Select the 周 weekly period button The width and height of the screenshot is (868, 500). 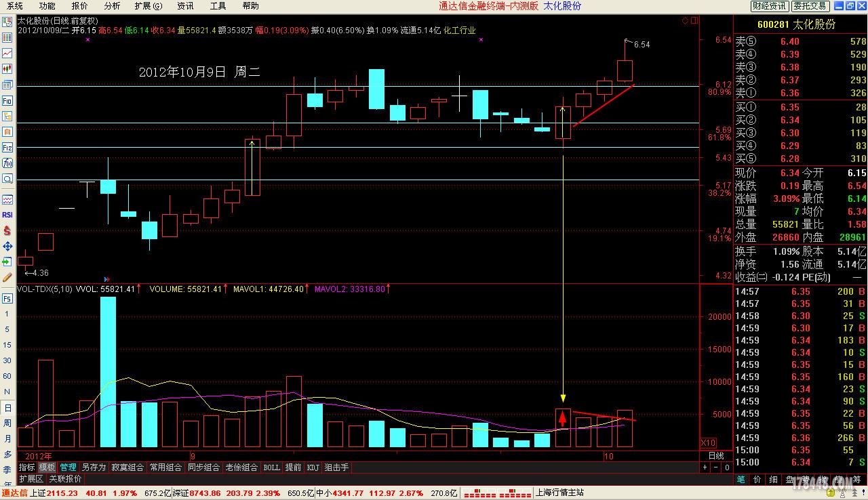[x=7, y=423]
